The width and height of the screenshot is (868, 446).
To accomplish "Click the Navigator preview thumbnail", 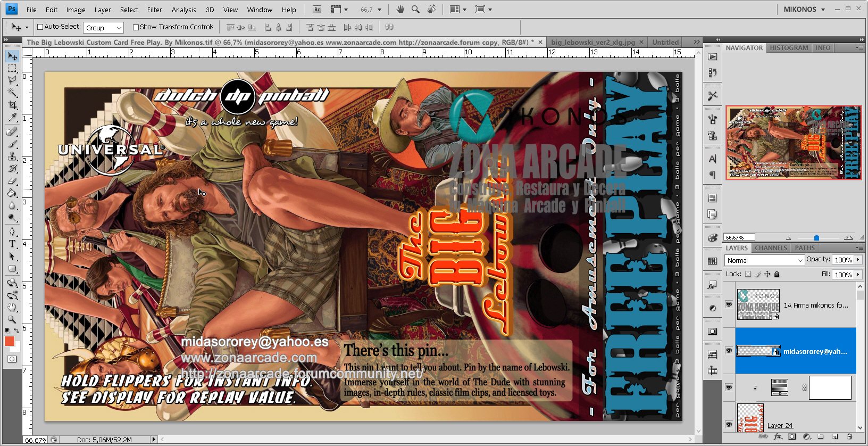I will 794,142.
